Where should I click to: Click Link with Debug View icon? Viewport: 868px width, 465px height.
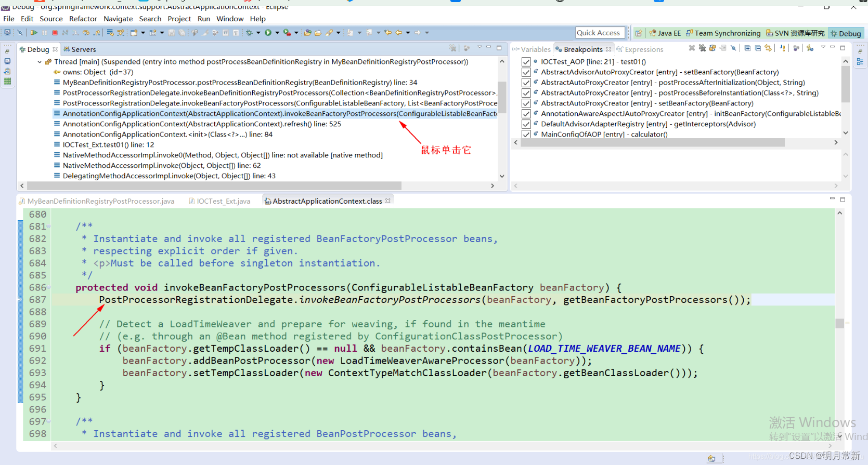click(x=768, y=48)
